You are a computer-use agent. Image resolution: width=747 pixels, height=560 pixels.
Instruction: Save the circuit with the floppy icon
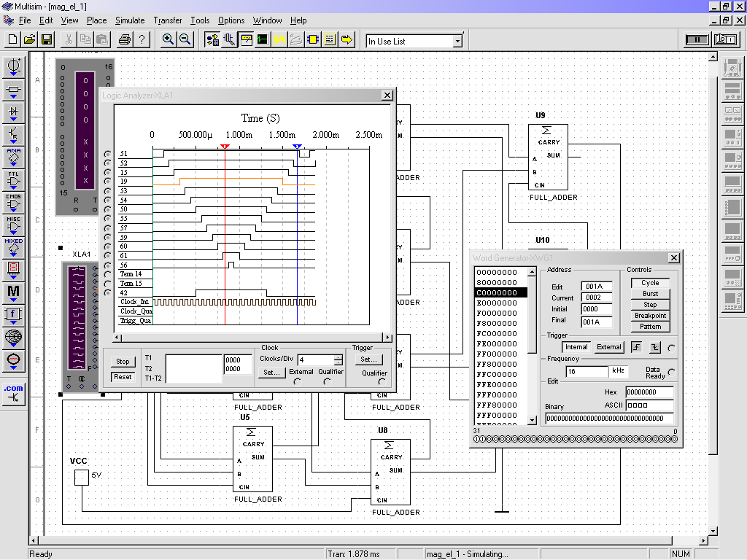[47, 39]
